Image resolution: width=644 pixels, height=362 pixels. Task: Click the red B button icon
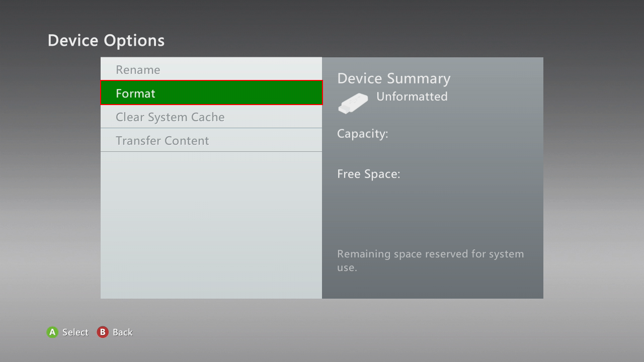click(103, 332)
